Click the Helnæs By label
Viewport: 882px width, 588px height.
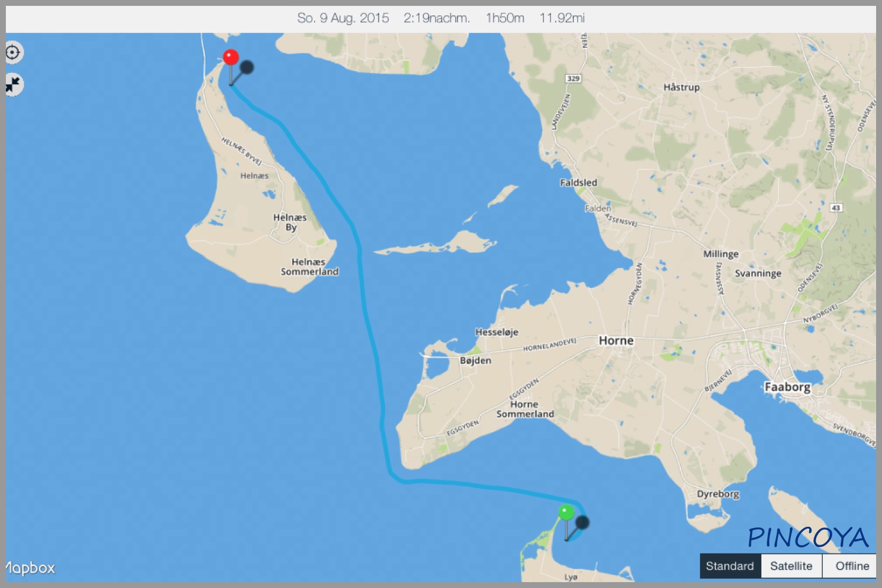[290, 222]
